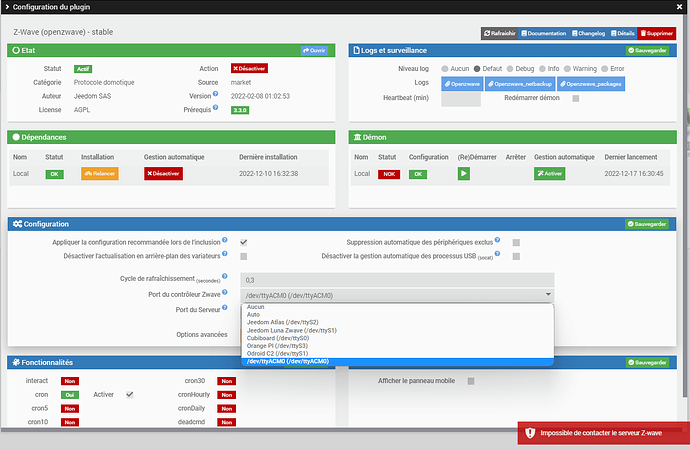690x449 pixels.
Task: Toggle Désactiver l'actualisation en arrière-plan checkbox
Action: click(x=244, y=256)
